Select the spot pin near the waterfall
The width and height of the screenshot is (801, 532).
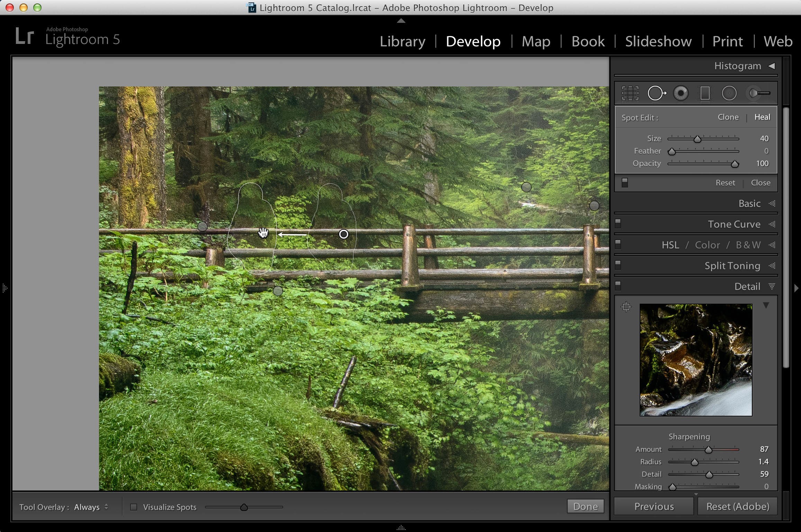pyautogui.click(x=526, y=187)
